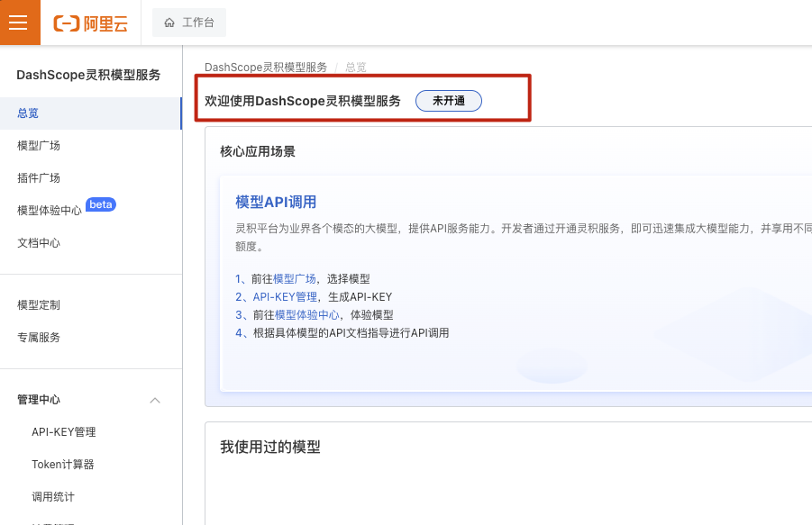
Task: Open the 工作台 workbench button
Action: [x=189, y=23]
